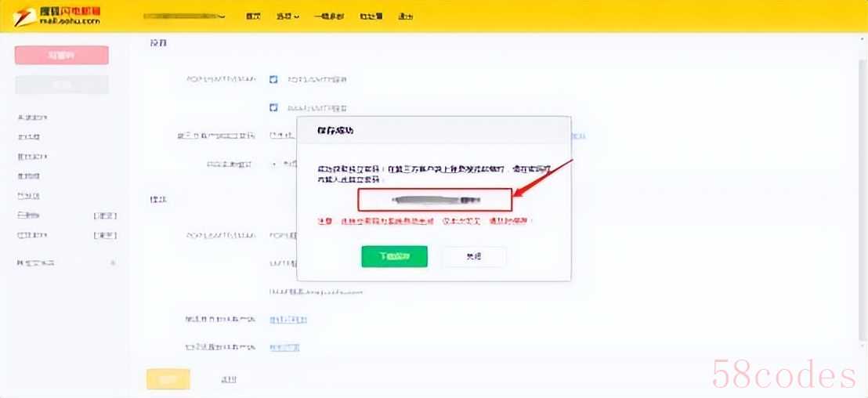Click the plus icon beside other folders
Viewport: 868px width, 398px height.
click(112, 262)
